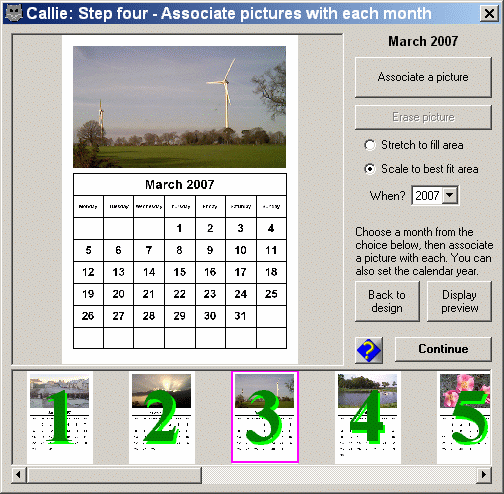Click the left scroll arrow of month strip
Image resolution: width=504 pixels, height=494 pixels.
(18, 474)
